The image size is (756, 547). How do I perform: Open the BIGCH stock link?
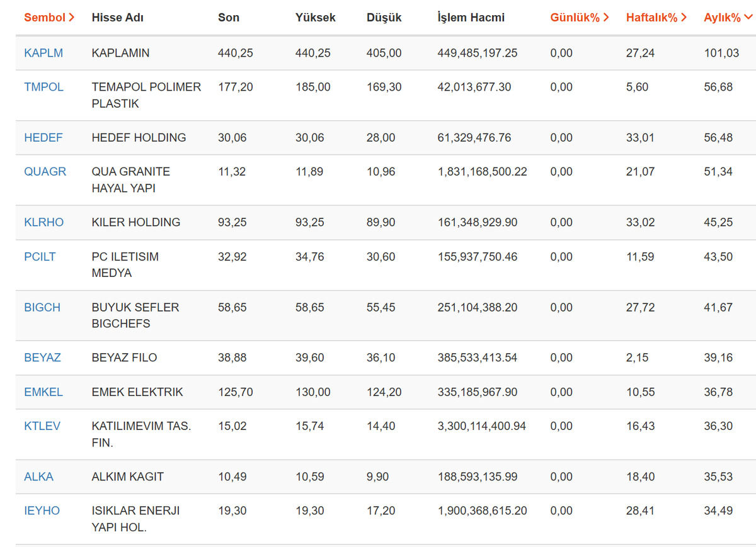(x=42, y=307)
